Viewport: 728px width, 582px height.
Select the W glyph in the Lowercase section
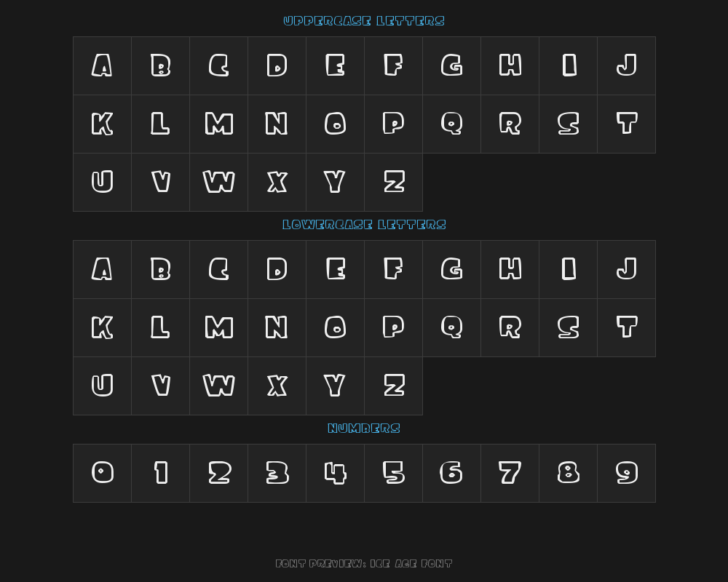click(x=218, y=386)
